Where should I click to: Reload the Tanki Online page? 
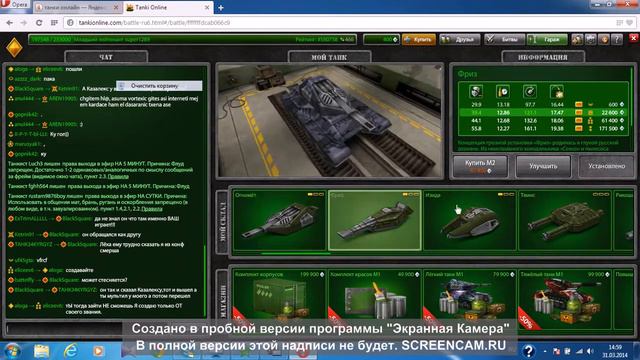click(x=39, y=23)
